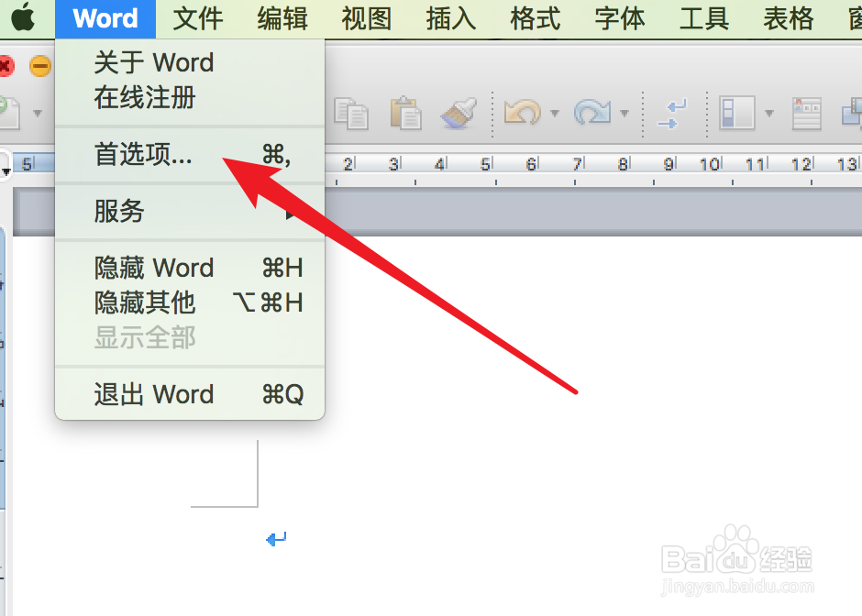Viewport: 862px width, 616px height.
Task: Minimize the Word window
Action: [x=40, y=66]
